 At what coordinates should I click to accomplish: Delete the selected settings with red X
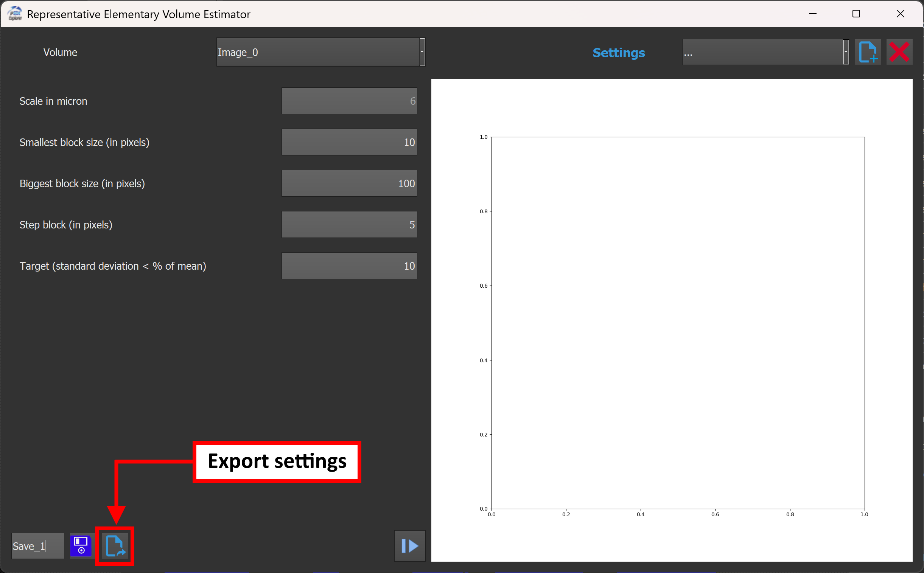[900, 52]
